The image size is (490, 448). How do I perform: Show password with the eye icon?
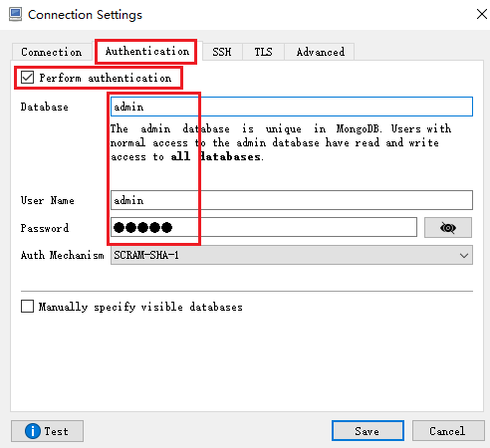coord(448,228)
